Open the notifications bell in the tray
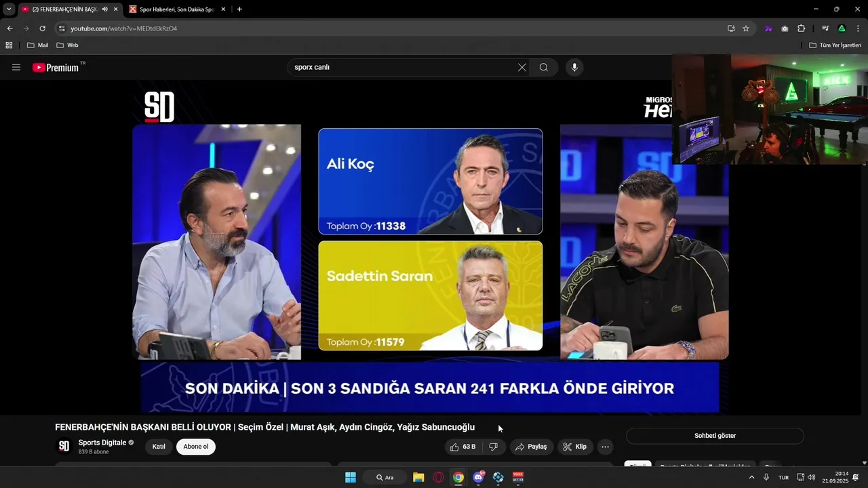 pyautogui.click(x=856, y=477)
